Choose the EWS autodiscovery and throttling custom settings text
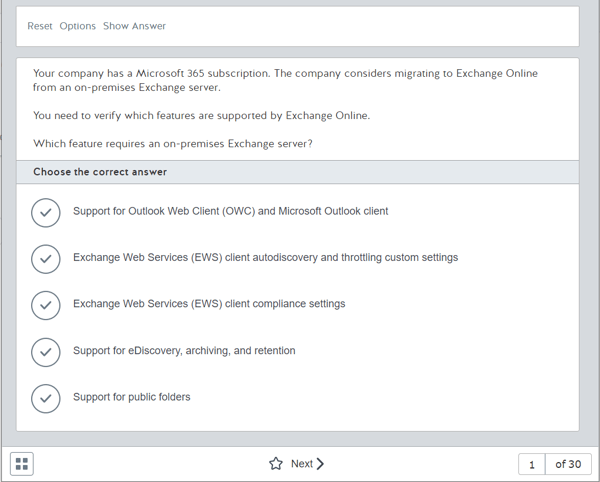The height and width of the screenshot is (482, 600). pos(266,257)
